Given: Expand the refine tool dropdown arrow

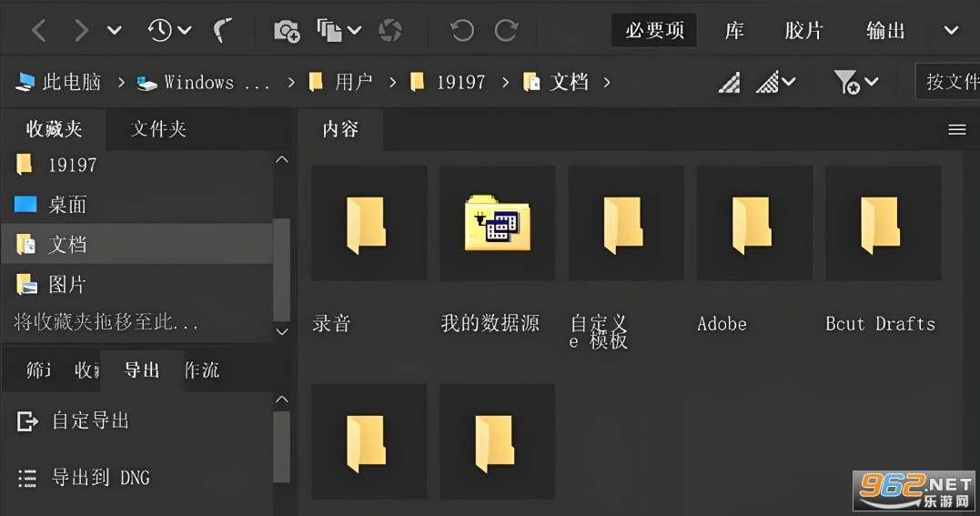Looking at the screenshot, I should pyautogui.click(x=354, y=30).
